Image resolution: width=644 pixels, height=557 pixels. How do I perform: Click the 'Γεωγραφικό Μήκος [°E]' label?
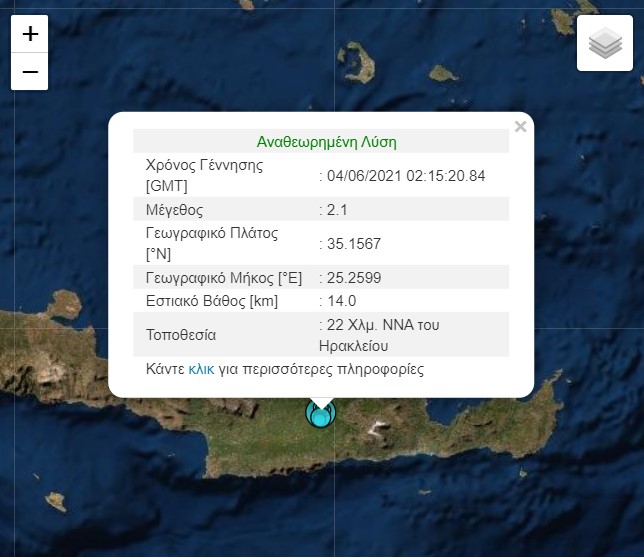click(224, 278)
